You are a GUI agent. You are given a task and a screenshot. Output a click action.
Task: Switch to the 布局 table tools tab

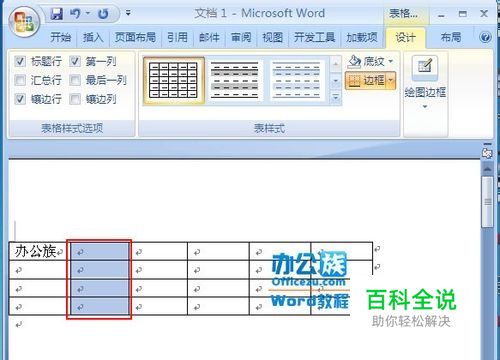(x=451, y=37)
